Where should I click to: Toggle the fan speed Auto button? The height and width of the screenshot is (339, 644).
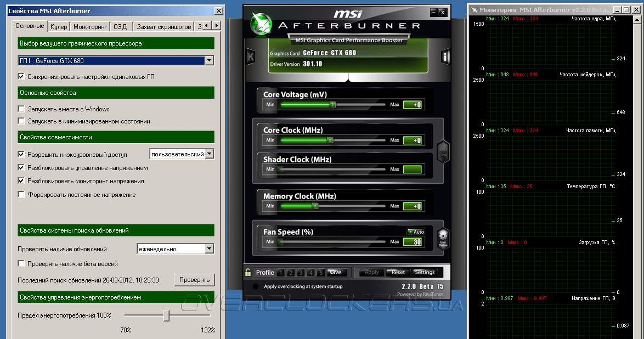[x=416, y=231]
